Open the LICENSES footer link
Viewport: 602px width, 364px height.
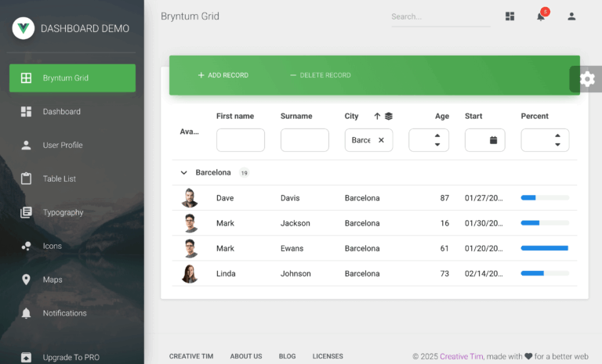tap(328, 356)
